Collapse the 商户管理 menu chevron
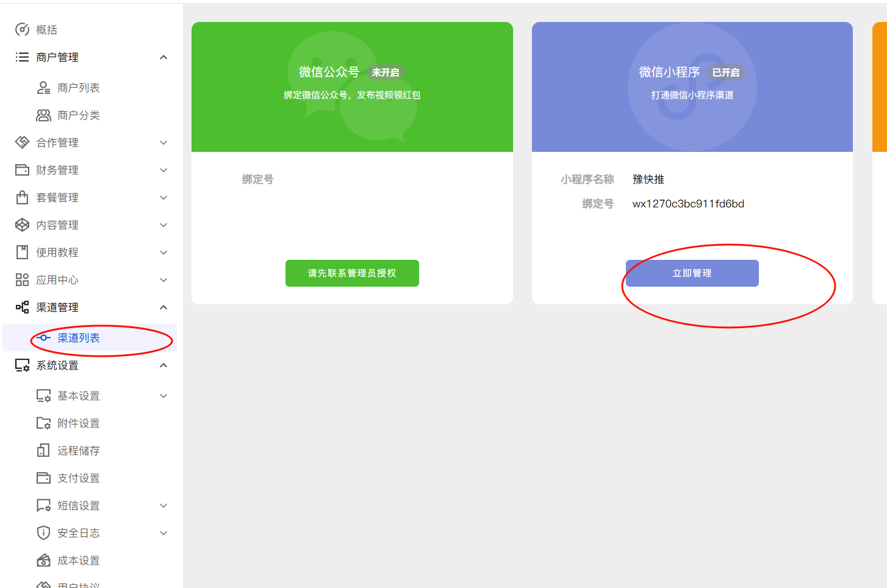The image size is (887, 588). coord(163,57)
